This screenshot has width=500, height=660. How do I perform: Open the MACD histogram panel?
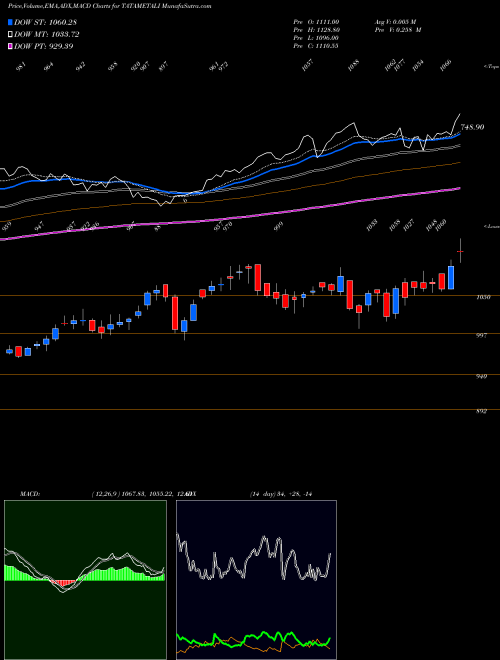[85, 579]
